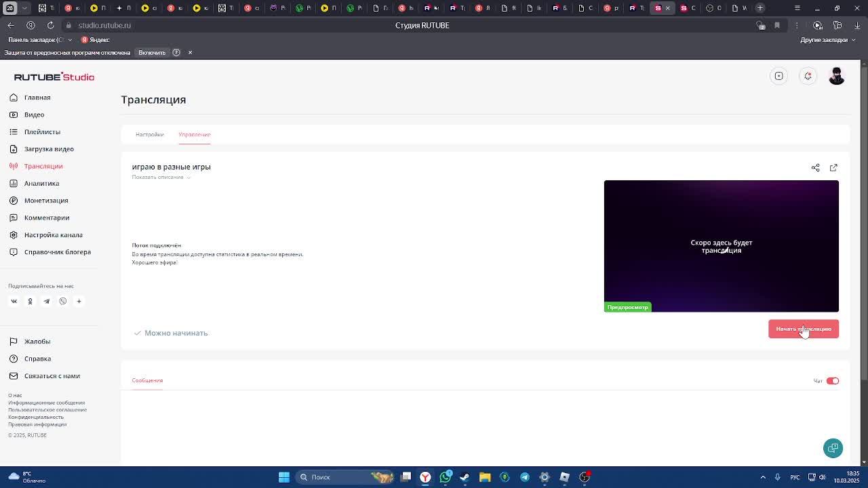Open the Windows Start menu
Viewport: 868px width, 488px height.
(284, 477)
